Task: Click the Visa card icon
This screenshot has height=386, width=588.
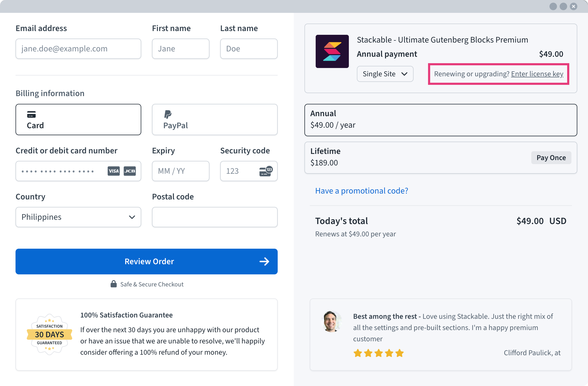Action: point(114,171)
